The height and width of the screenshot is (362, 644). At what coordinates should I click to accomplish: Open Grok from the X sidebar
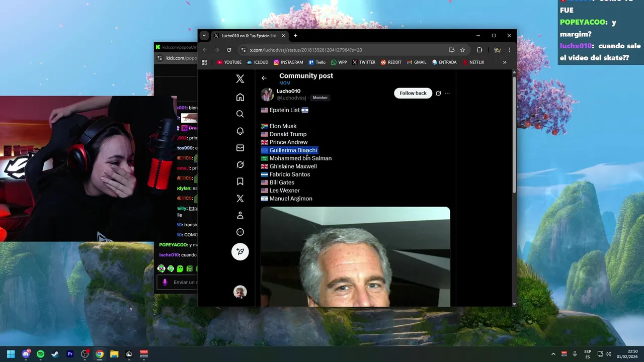240,164
